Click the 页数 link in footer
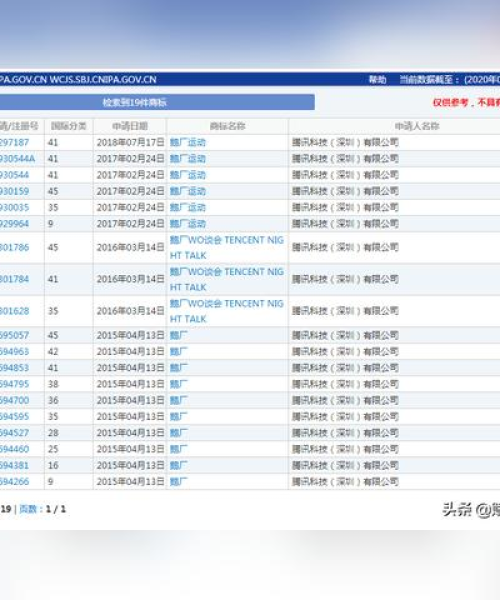Viewport: 500px width, 600px height. pyautogui.click(x=28, y=509)
